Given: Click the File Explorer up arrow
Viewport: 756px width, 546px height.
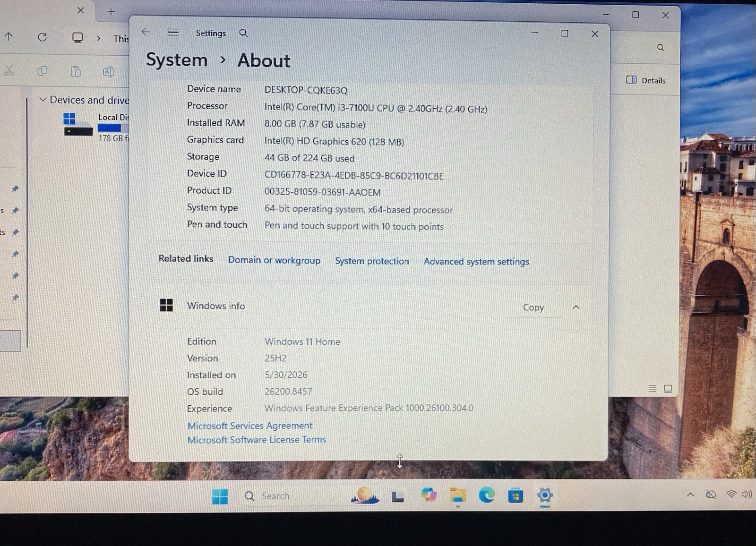Looking at the screenshot, I should coord(9,36).
